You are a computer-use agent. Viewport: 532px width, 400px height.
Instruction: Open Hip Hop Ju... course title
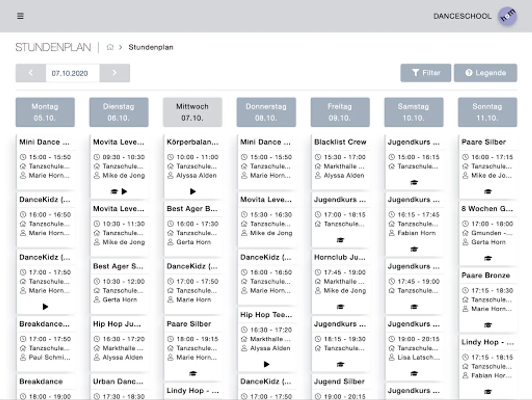click(117, 324)
